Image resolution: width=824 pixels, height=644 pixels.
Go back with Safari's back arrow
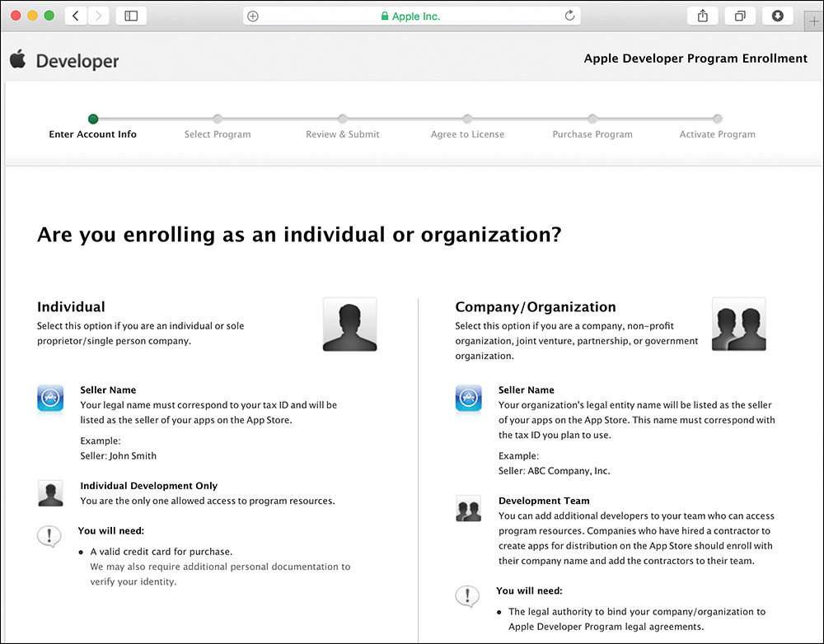[76, 16]
